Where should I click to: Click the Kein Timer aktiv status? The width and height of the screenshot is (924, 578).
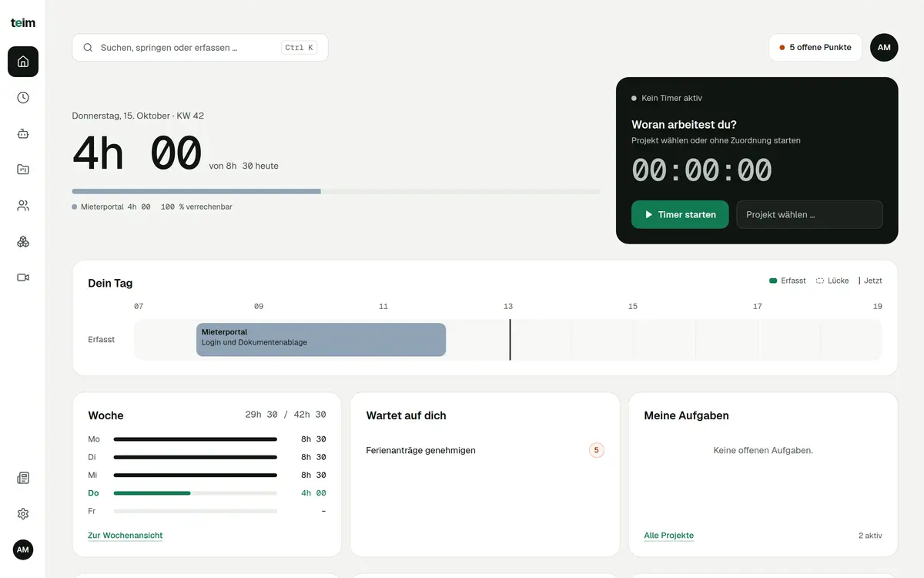tap(667, 99)
